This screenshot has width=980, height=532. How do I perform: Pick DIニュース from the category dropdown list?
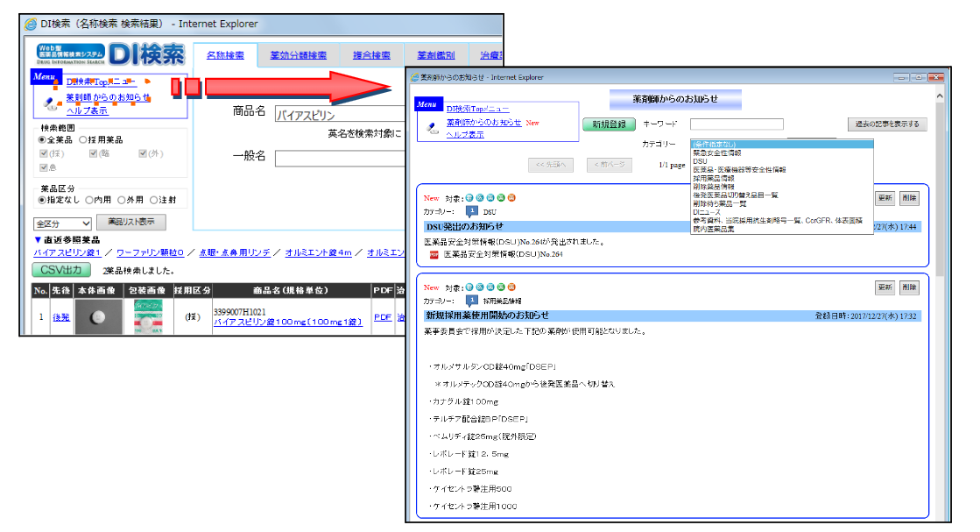tap(707, 212)
